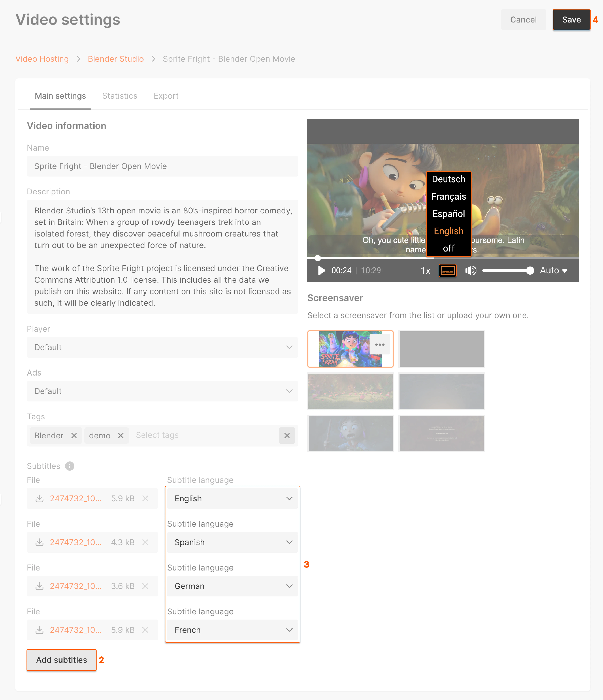The height and width of the screenshot is (700, 603).
Task: Open the Blender Studio breadcrumb link
Action: (115, 59)
